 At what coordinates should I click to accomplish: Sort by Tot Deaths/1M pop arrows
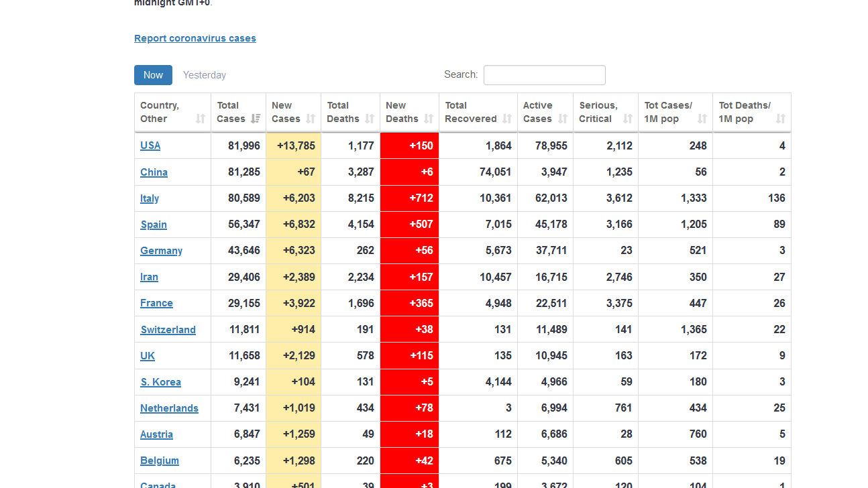click(781, 119)
